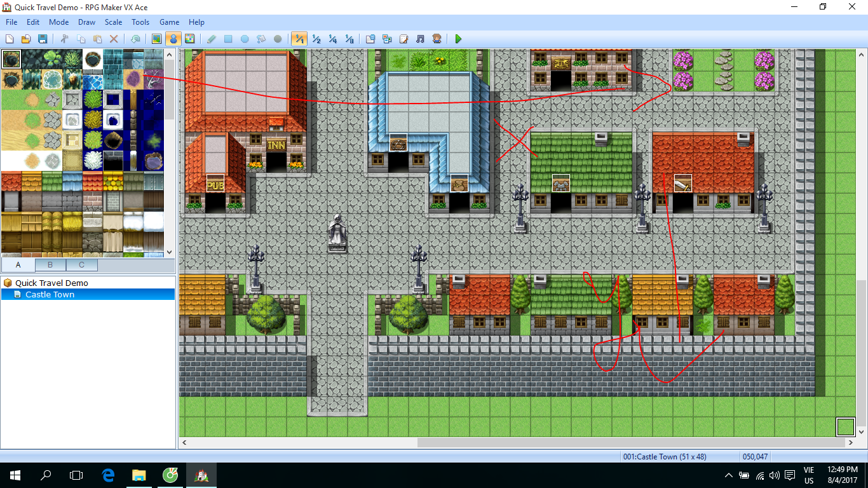
Task: Open the Database icon
Action: coord(370,39)
